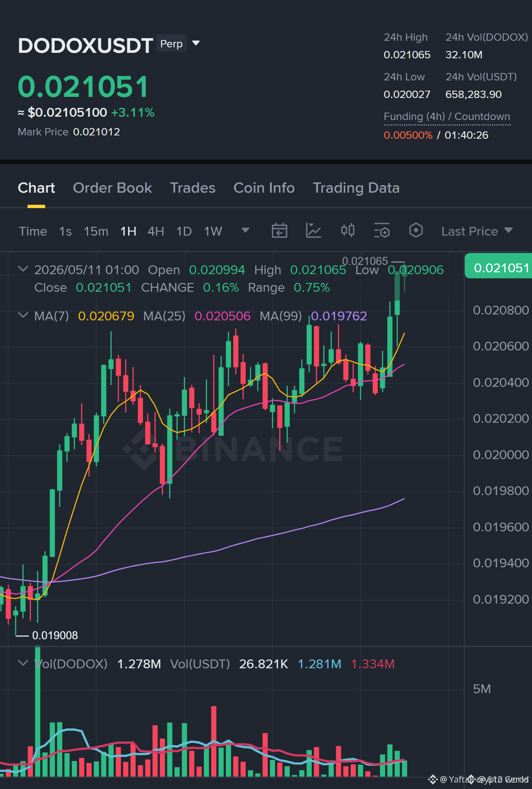The width and height of the screenshot is (532, 789).
Task: Click the 0.021065 high price marker
Action: (365, 261)
